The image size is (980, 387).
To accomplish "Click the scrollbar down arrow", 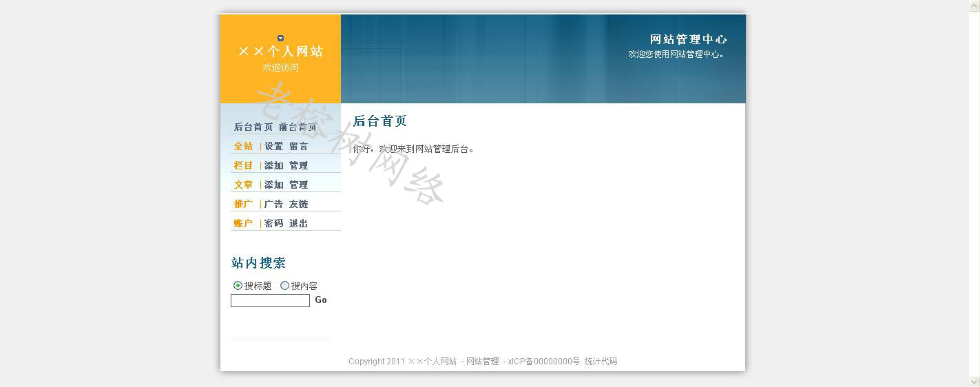I will (x=974, y=381).
